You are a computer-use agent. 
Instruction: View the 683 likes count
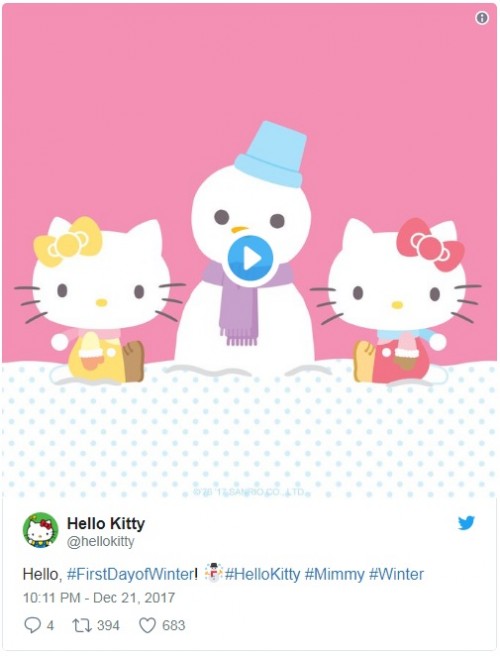(x=174, y=625)
